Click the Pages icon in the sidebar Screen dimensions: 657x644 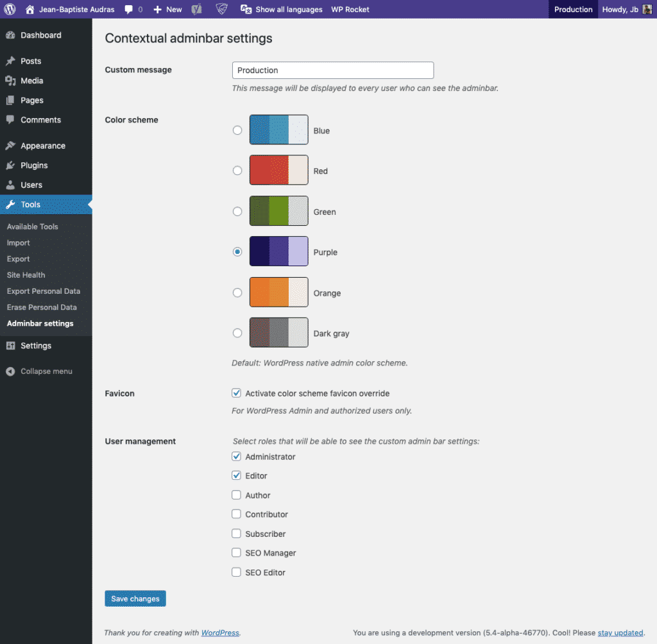[x=10, y=100]
